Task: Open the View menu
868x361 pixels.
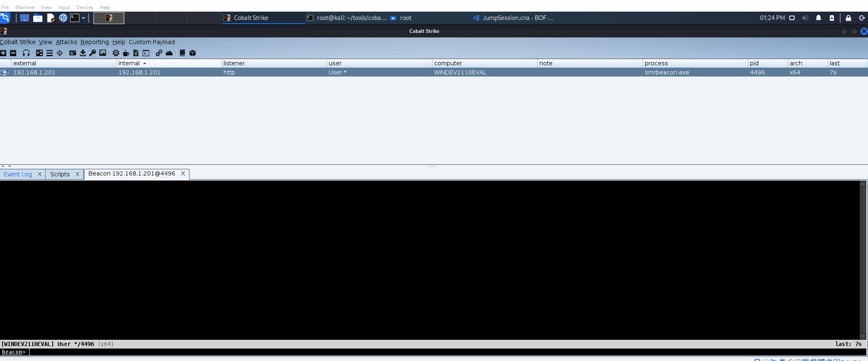Action: click(45, 42)
